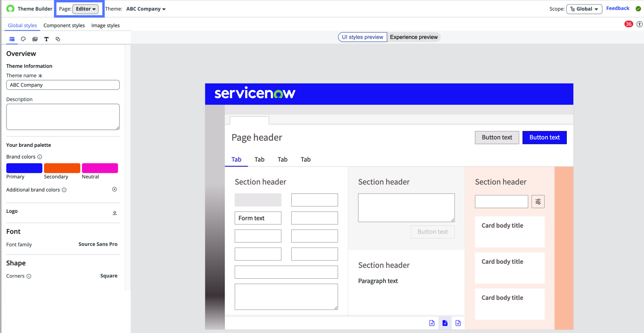Viewport: 644px width, 333px height.
Task: Open the images section icon
Action: [35, 39]
